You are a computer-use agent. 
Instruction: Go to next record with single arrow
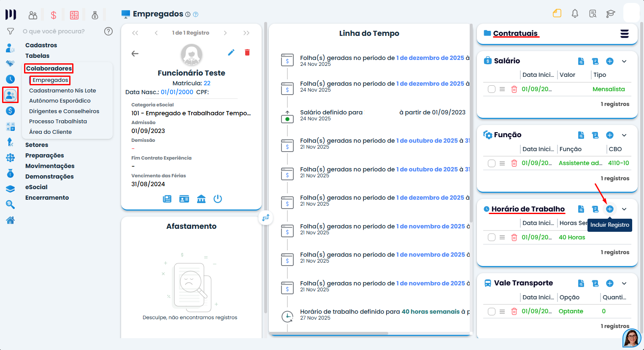pos(225,33)
